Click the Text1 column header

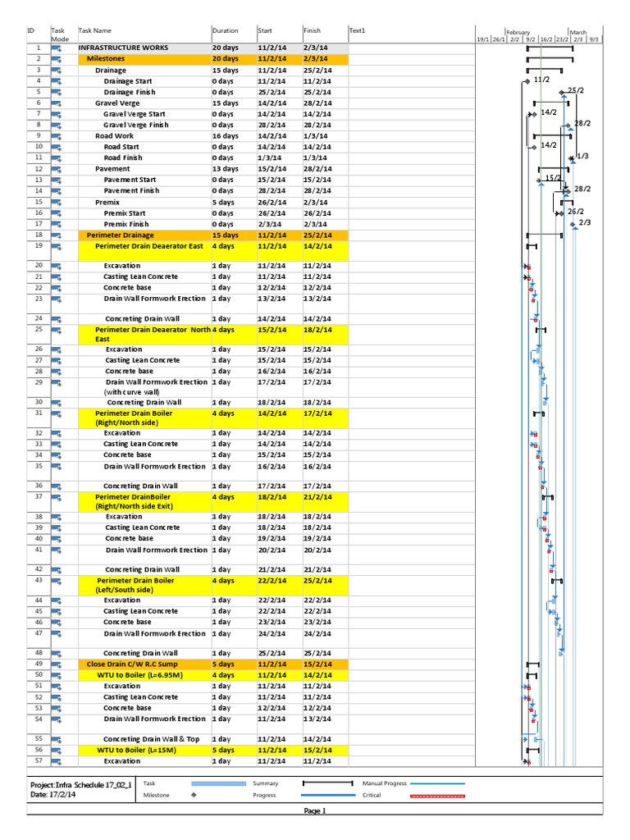coord(356,31)
